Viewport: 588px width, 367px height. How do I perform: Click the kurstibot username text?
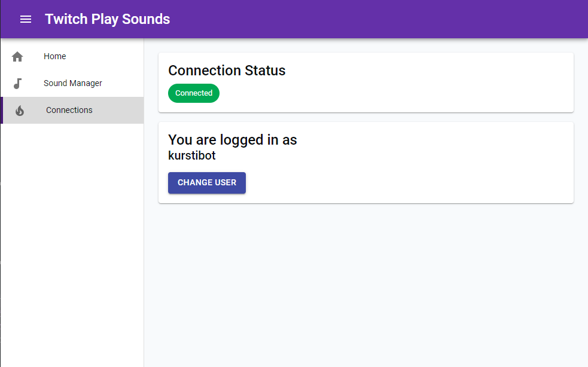191,155
